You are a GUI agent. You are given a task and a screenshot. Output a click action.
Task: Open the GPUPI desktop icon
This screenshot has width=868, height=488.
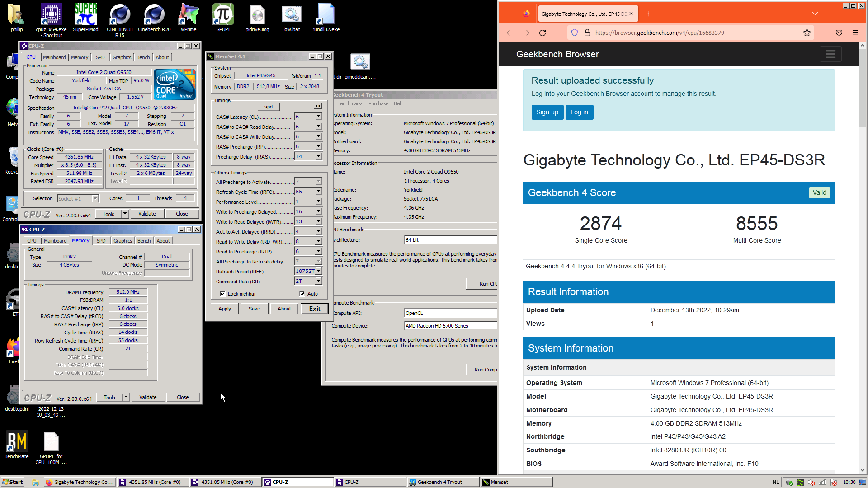coord(223,18)
